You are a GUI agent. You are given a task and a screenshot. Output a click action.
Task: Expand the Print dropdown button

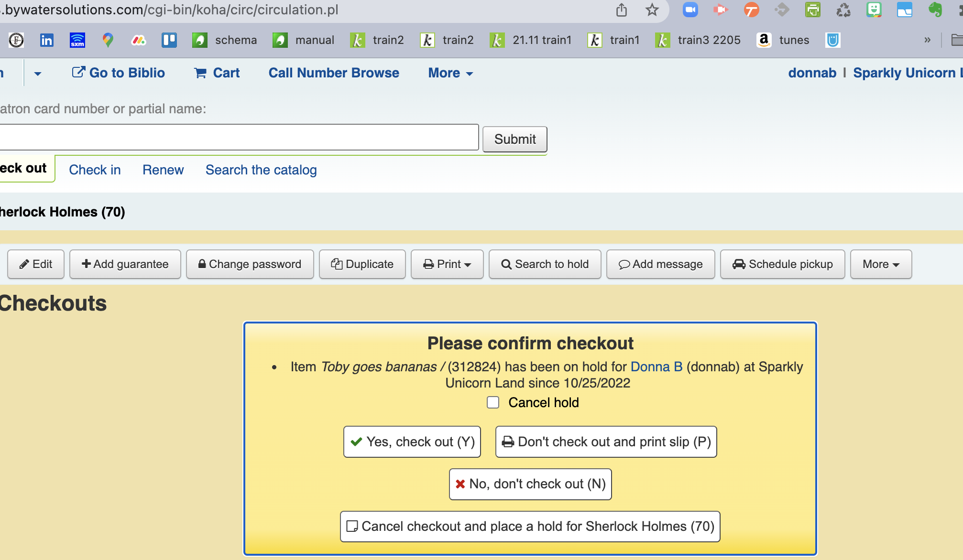tap(447, 264)
